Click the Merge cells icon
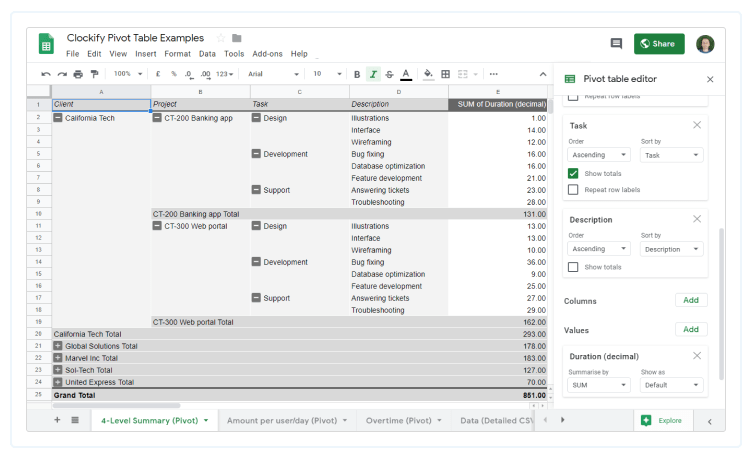Screen dimensions: 752x458 (x=462, y=74)
